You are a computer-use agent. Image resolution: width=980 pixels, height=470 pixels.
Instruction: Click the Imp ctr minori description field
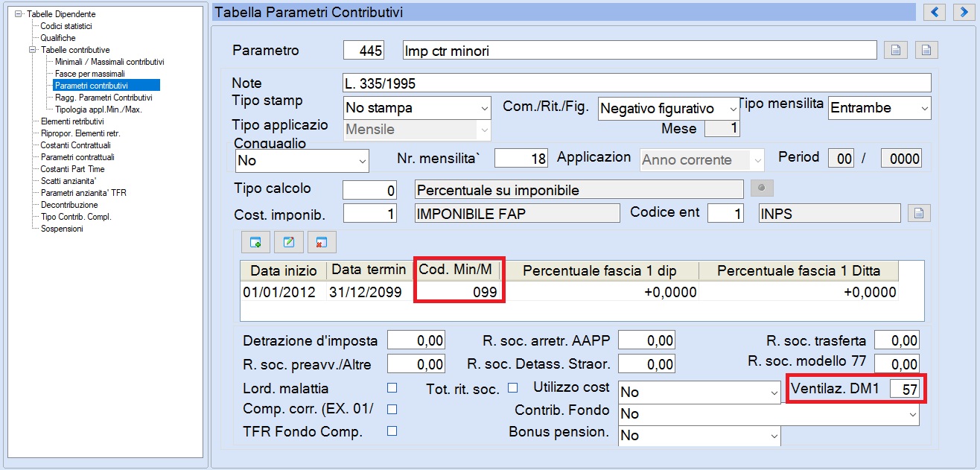pos(640,51)
